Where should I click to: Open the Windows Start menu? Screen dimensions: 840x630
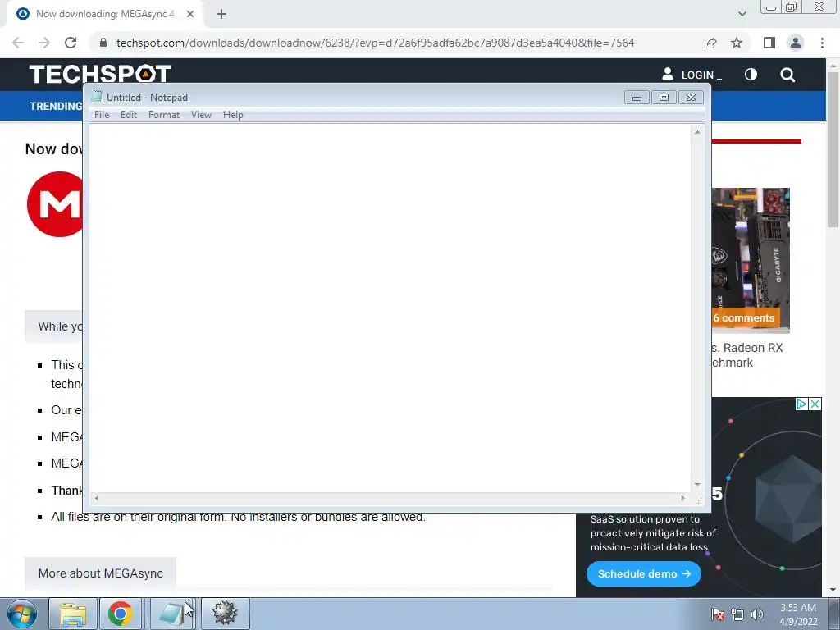[22, 614]
